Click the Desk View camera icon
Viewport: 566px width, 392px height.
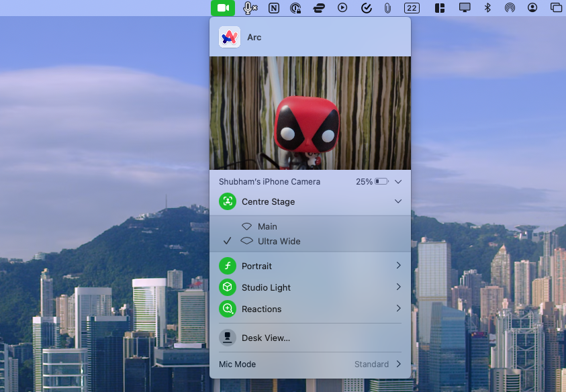coord(228,338)
